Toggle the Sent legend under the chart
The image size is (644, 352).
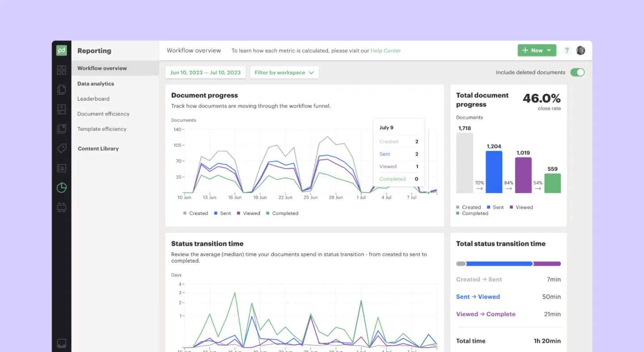[222, 213]
